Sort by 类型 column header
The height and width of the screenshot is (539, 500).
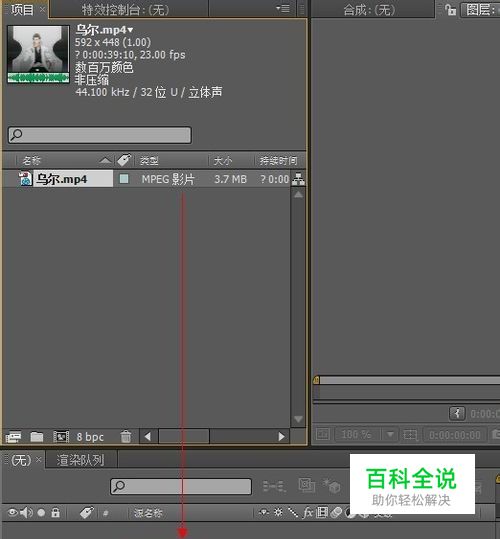point(149,160)
